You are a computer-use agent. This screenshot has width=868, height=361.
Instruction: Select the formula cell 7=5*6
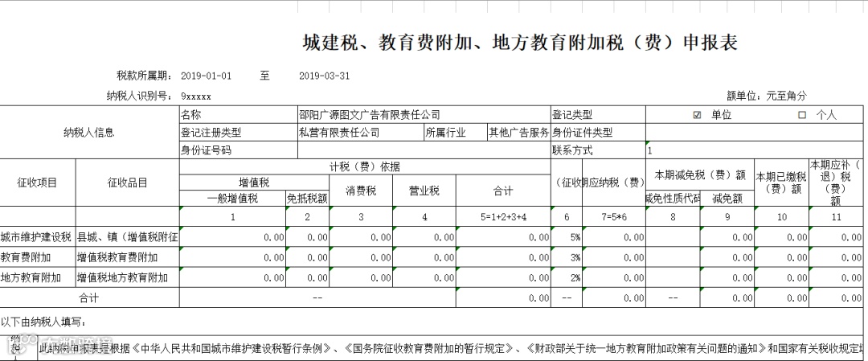click(613, 217)
